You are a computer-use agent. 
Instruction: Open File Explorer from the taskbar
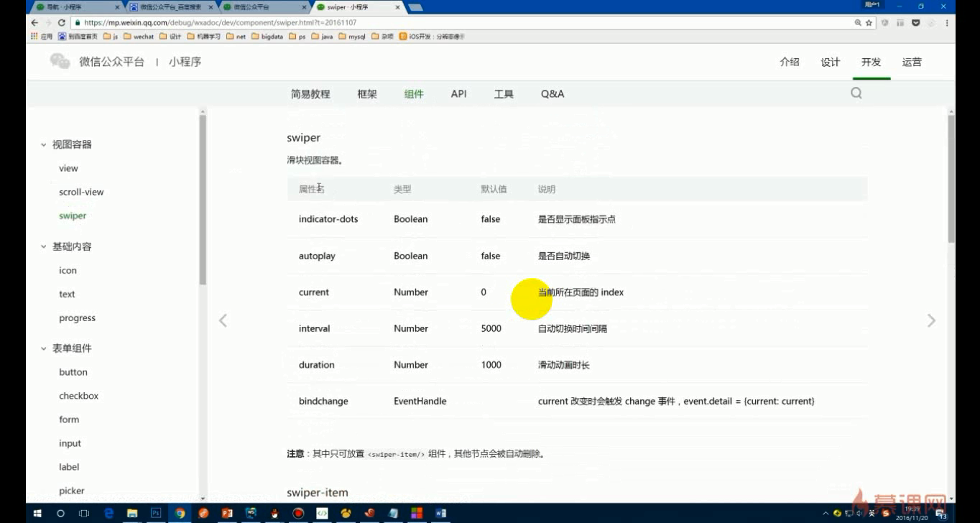(x=132, y=514)
